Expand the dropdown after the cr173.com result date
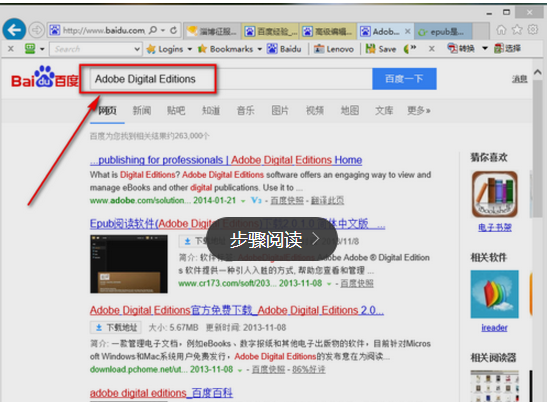This screenshot has height=402, width=548. pos(329,283)
